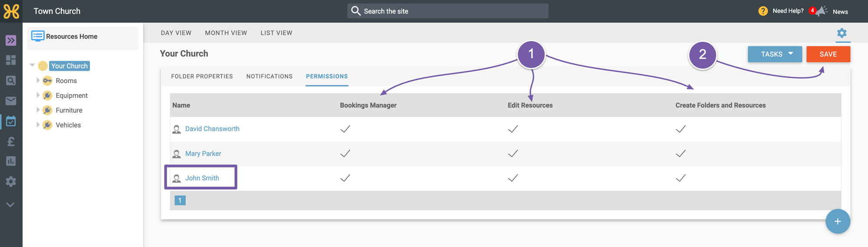Open the News link in header
Image resolution: width=868 pixels, height=247 pixels.
(840, 12)
